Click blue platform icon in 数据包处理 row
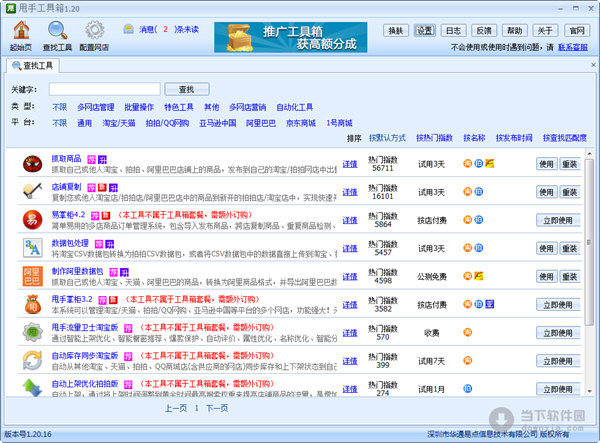Image resolution: width=600 pixels, height=443 pixels. 479,248
